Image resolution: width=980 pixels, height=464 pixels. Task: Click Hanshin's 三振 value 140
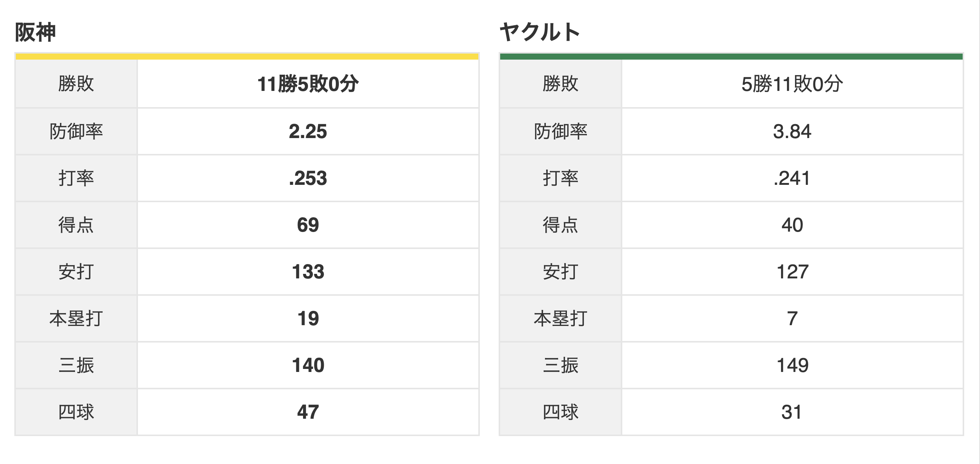pyautogui.click(x=308, y=366)
